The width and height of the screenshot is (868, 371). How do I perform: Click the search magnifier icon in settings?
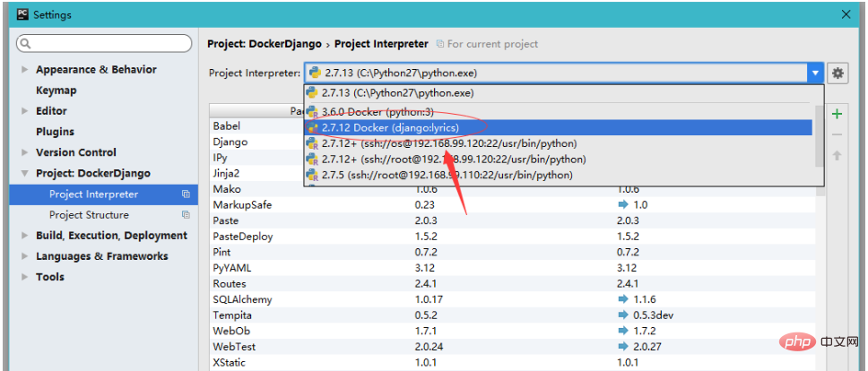26,44
